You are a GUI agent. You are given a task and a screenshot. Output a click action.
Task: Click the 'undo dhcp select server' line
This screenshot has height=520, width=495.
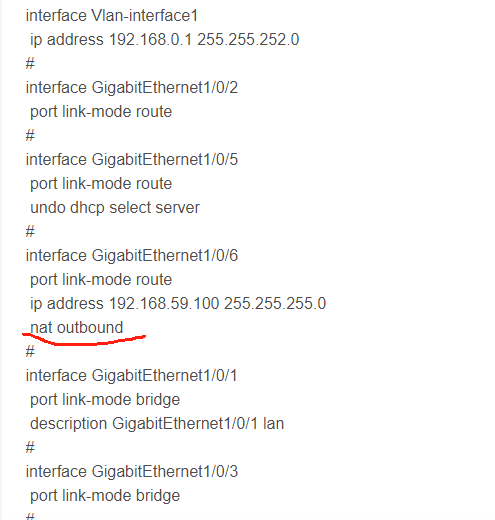[115, 208]
